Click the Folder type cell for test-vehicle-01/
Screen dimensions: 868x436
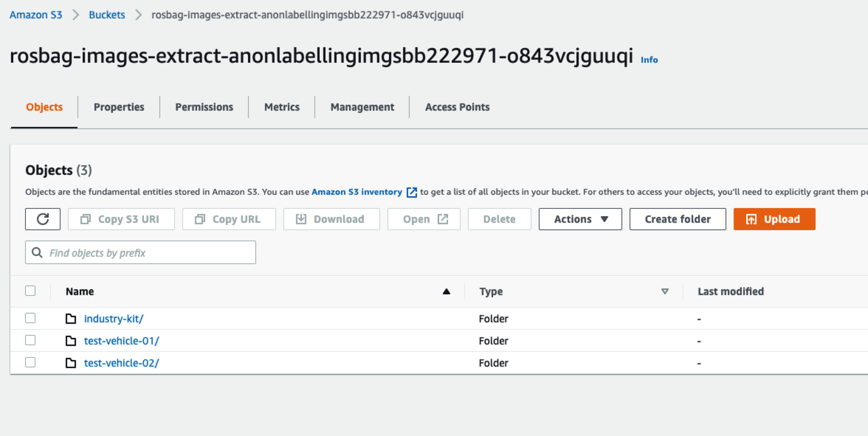[x=493, y=341]
